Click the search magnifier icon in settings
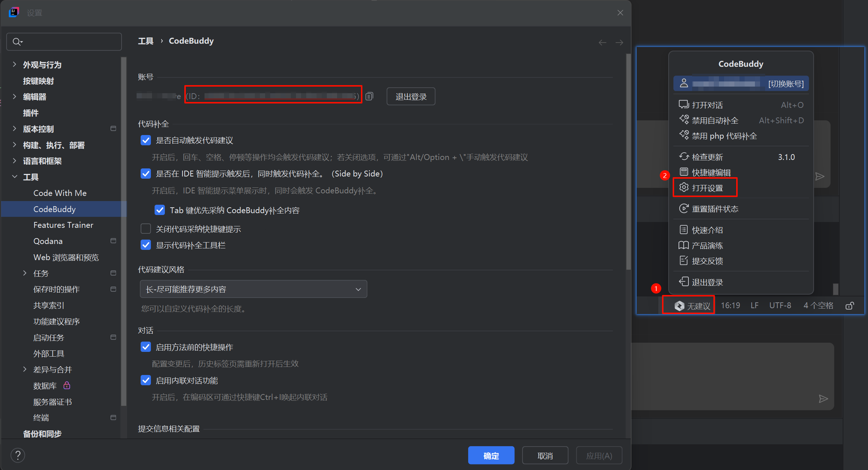The image size is (868, 470). (x=17, y=42)
